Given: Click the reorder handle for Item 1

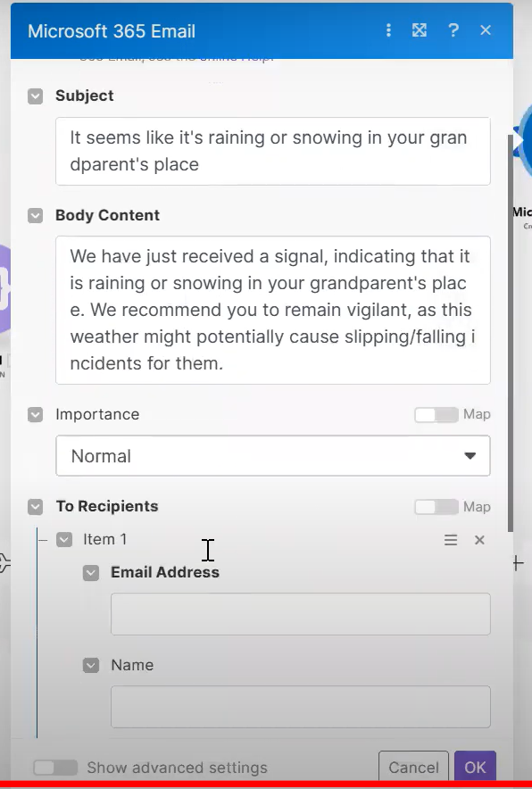Looking at the screenshot, I should 451,540.
